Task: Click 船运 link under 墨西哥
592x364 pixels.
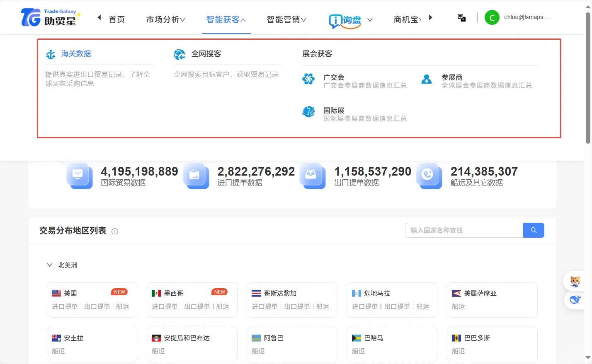Action: pos(223,307)
